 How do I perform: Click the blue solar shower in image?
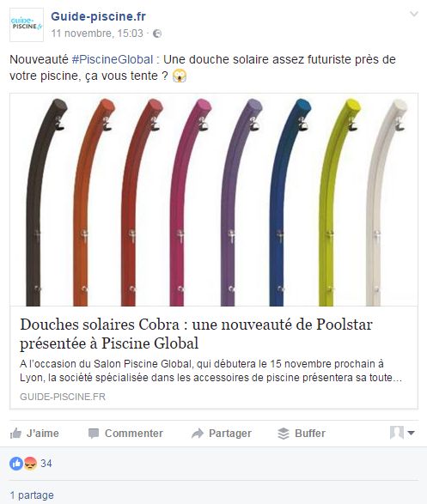(290, 203)
